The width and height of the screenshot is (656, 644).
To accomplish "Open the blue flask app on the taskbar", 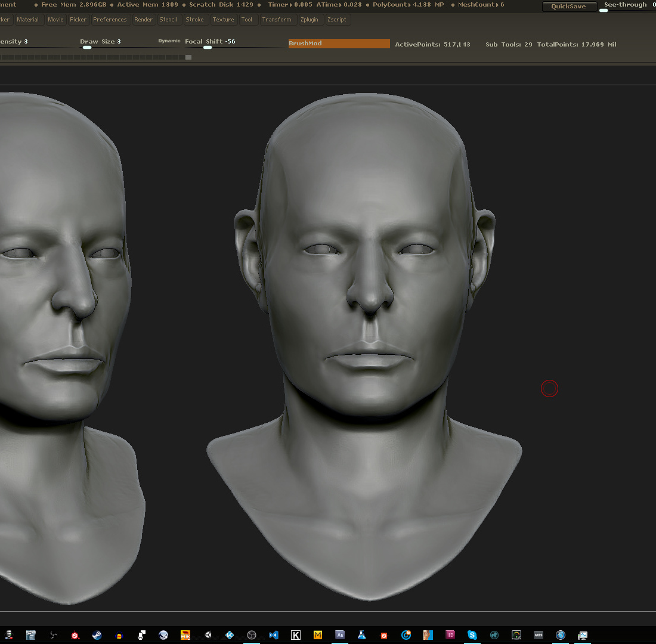I will (362, 635).
